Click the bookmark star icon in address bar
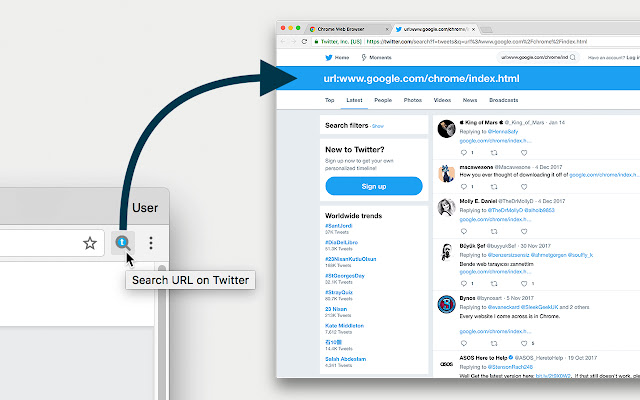The image size is (640, 400). tap(90, 243)
